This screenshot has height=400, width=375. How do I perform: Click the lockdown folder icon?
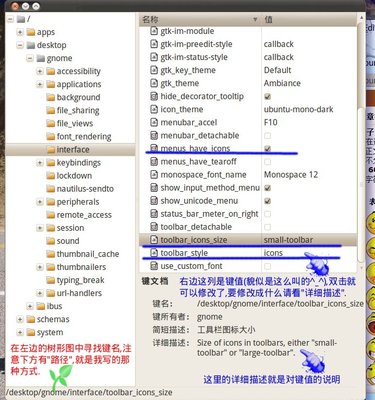pyautogui.click(x=51, y=176)
